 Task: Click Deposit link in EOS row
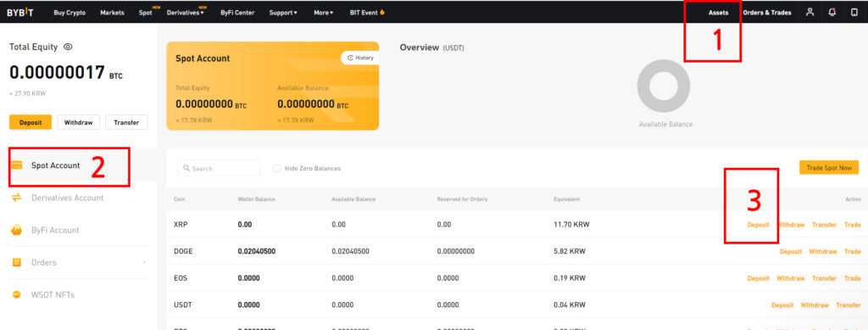click(759, 278)
